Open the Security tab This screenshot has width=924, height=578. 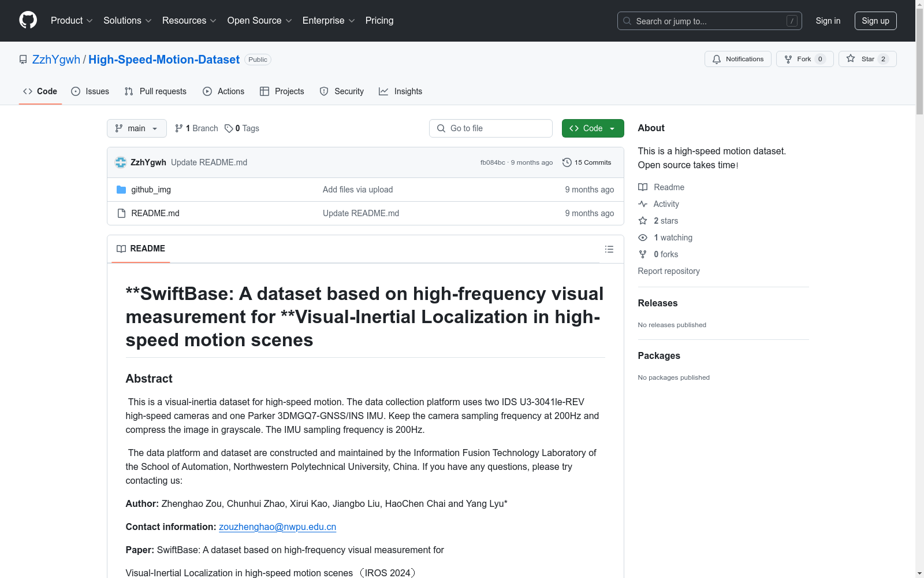pos(342,91)
